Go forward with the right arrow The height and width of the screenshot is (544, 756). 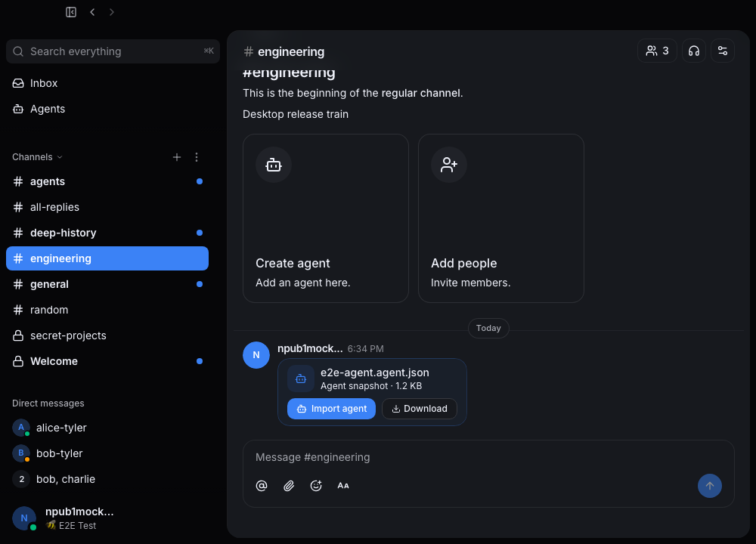[111, 12]
